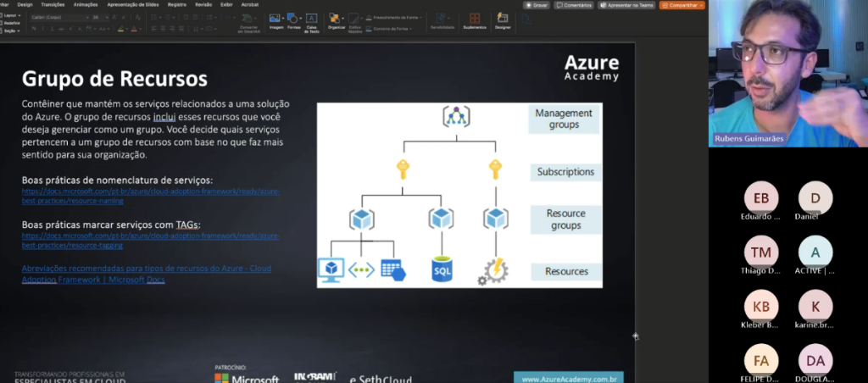
Task: Click the Imagem insert picture icon
Action: click(275, 19)
